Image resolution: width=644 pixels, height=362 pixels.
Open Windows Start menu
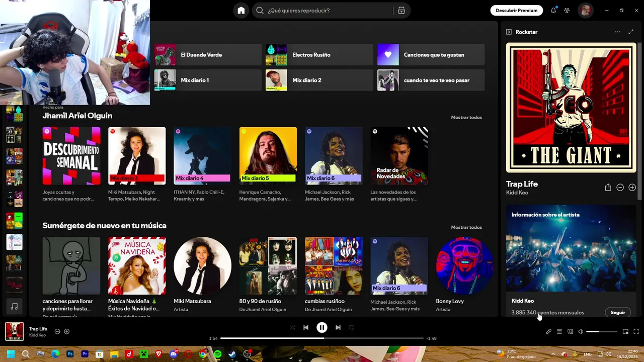11,354
